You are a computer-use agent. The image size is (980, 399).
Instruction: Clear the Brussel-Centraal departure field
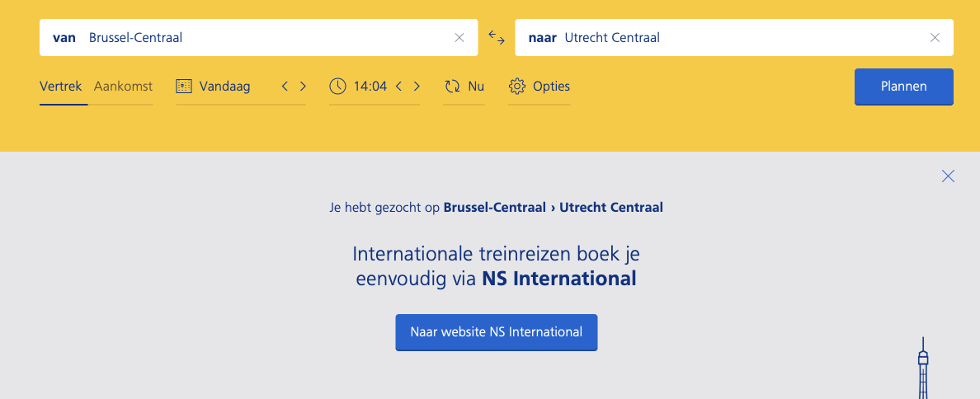[x=459, y=37]
